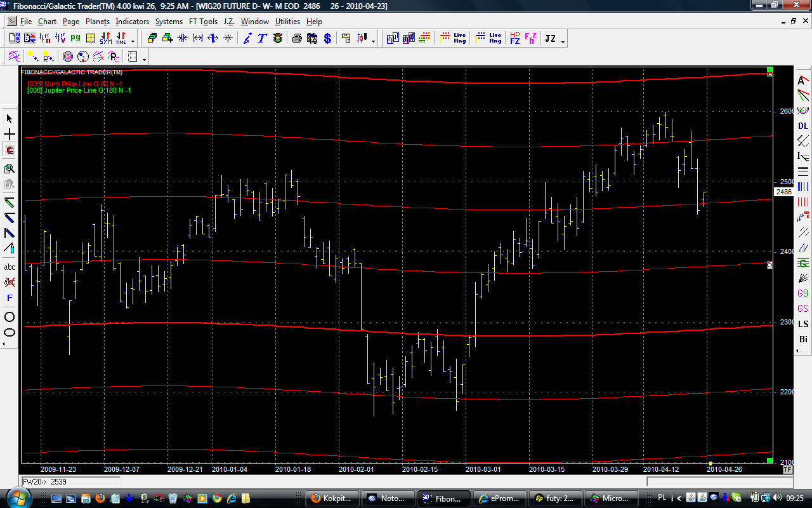Viewport: 812px width, 508px height.
Task: Toggle the first Live Rng button
Action: pos(459,38)
